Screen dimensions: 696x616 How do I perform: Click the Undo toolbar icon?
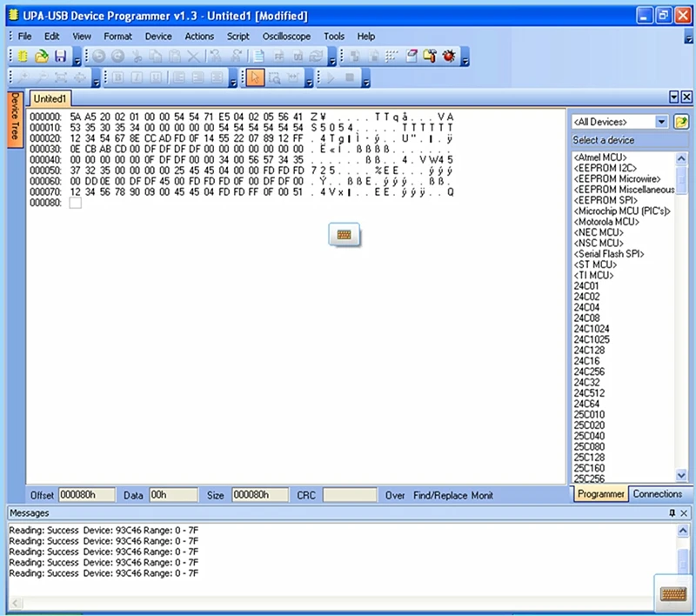(x=99, y=56)
